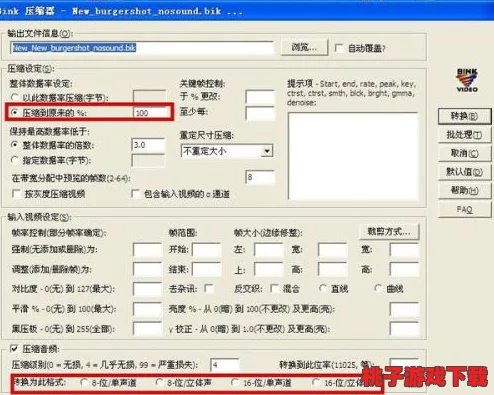
Task: Enable the 自动覆盖 auto-overwrite checkbox
Action: tap(339, 48)
